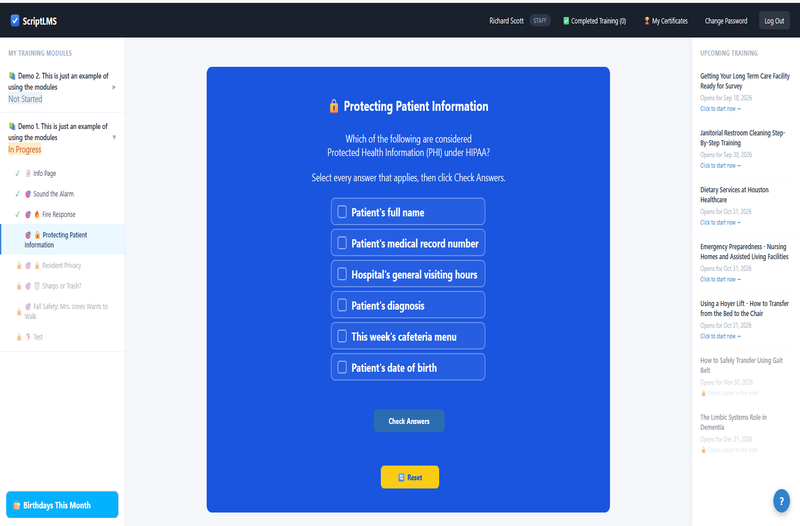Click the Log Out button
800x526 pixels.
tap(774, 21)
